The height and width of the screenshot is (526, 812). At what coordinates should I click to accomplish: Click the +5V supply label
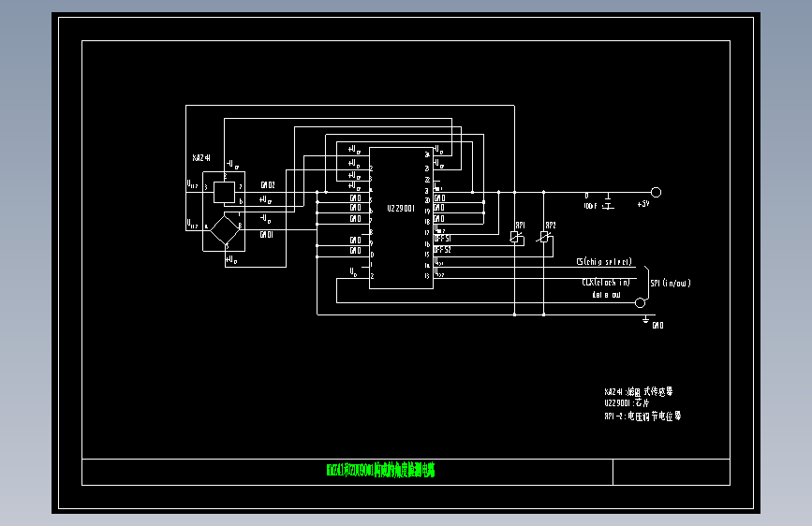click(x=643, y=204)
